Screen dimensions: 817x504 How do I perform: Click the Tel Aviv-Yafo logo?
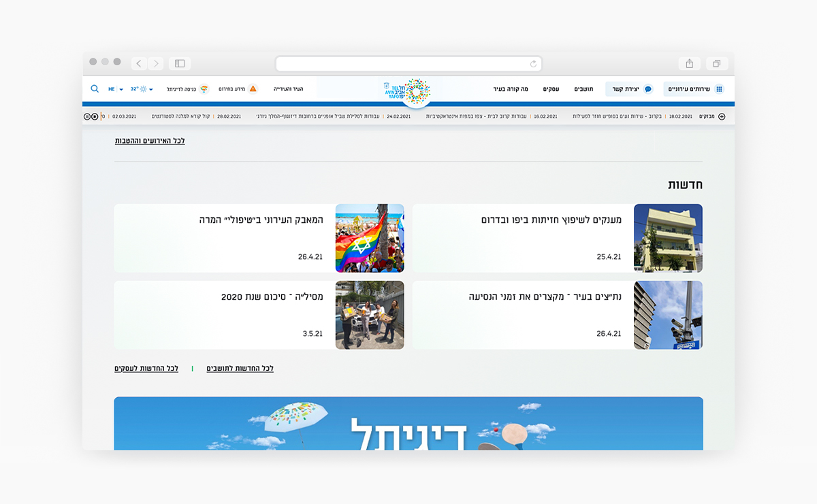(407, 90)
